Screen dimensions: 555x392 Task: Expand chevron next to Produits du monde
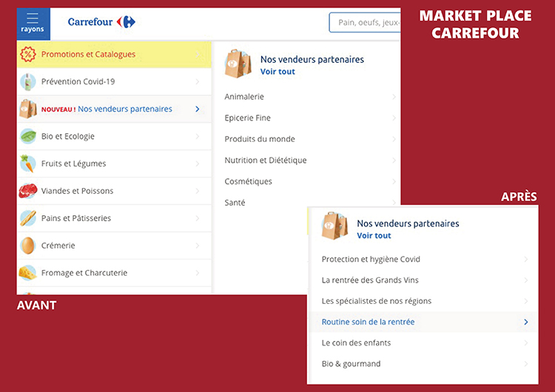coord(394,139)
